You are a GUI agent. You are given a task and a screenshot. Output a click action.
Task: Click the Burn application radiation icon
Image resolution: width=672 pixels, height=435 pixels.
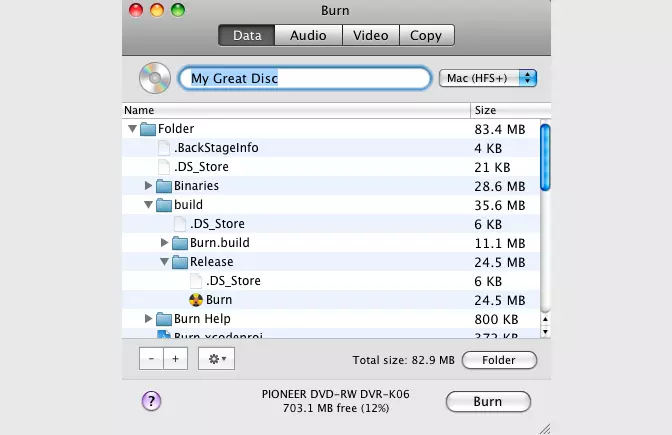[196, 300]
